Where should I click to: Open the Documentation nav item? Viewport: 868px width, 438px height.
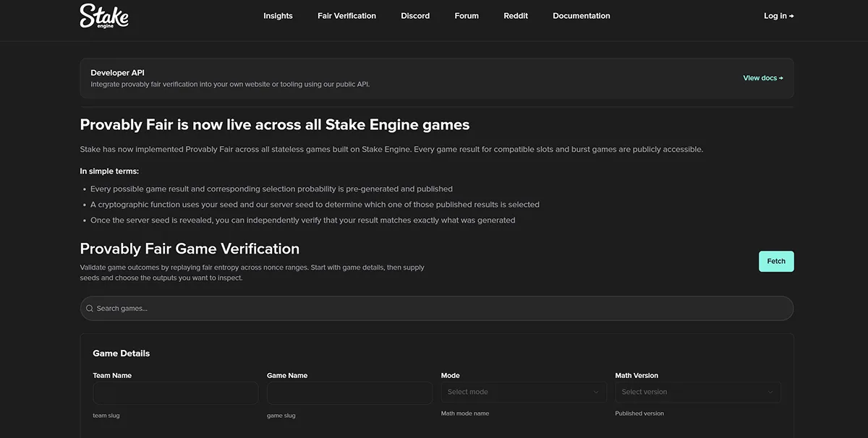(582, 16)
